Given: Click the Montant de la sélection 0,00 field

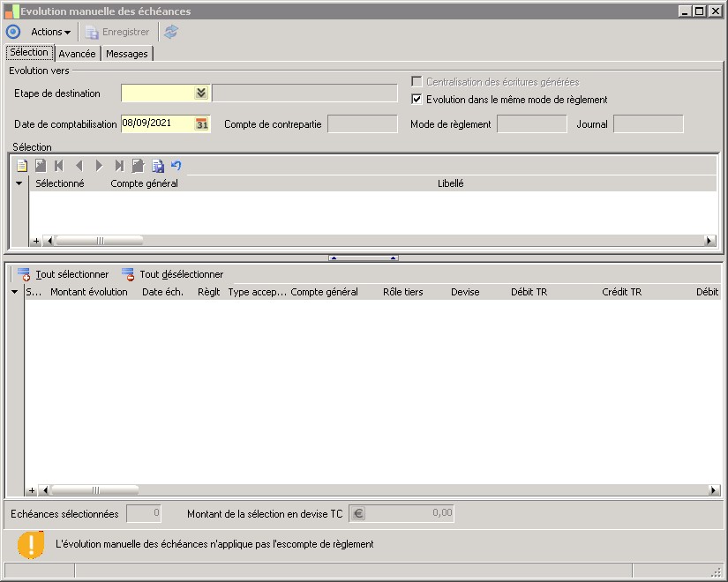Looking at the screenshot, I should point(402,513).
